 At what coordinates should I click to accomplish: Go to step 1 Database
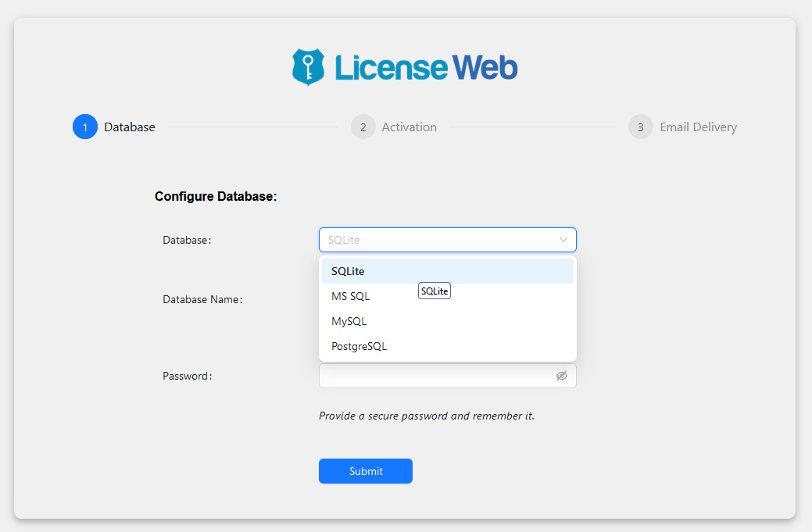114,127
